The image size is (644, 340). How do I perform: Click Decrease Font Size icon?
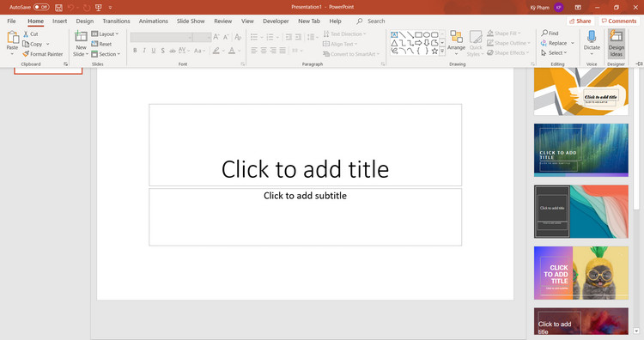226,38
